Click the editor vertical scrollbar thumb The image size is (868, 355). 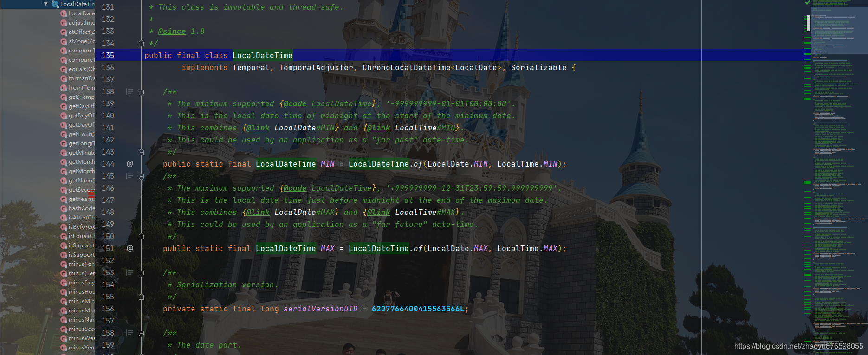tap(809, 23)
